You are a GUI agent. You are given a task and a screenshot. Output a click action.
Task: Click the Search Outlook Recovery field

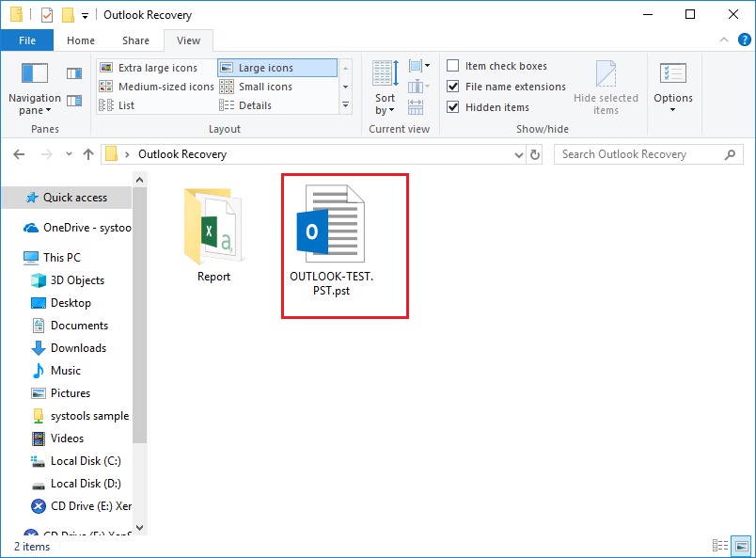tap(648, 154)
